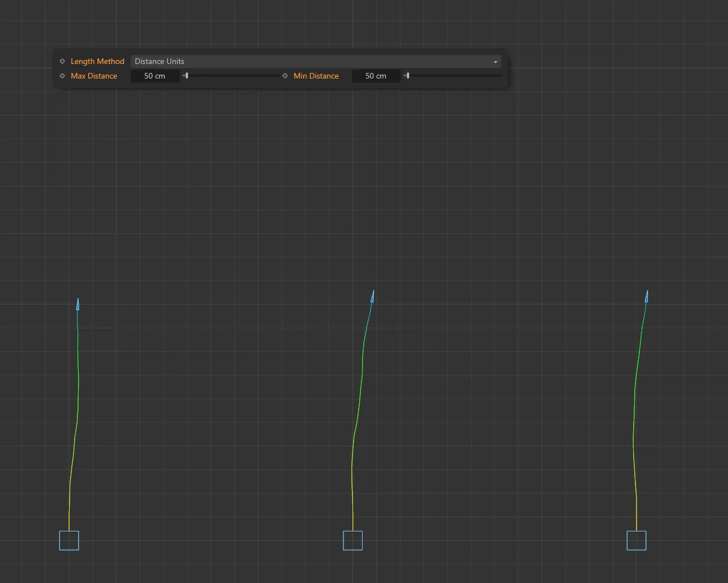Click the Length Method keyframe diamond icon
728x583 pixels.
tap(62, 61)
